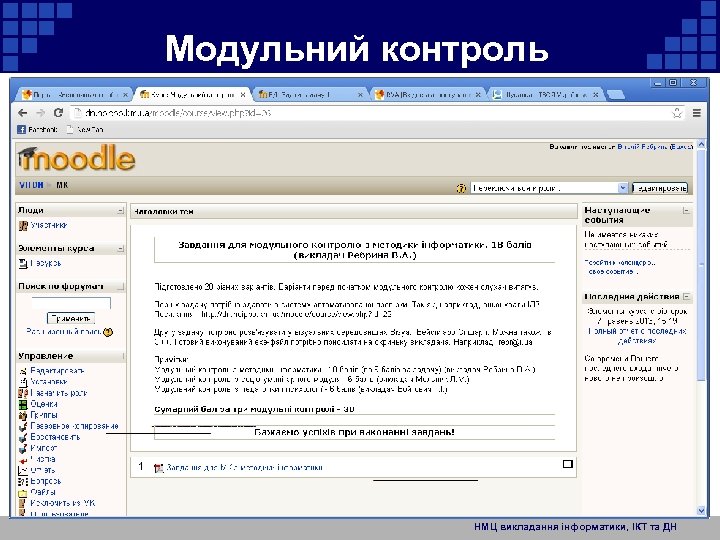Open the Оценки grades icon
The width and height of the screenshot is (720, 540).
coord(23,404)
